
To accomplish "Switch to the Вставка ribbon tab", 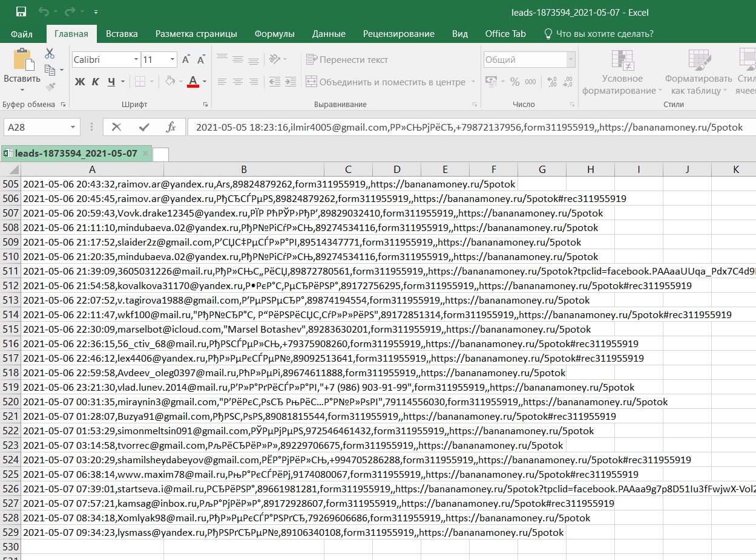I will [122, 34].
